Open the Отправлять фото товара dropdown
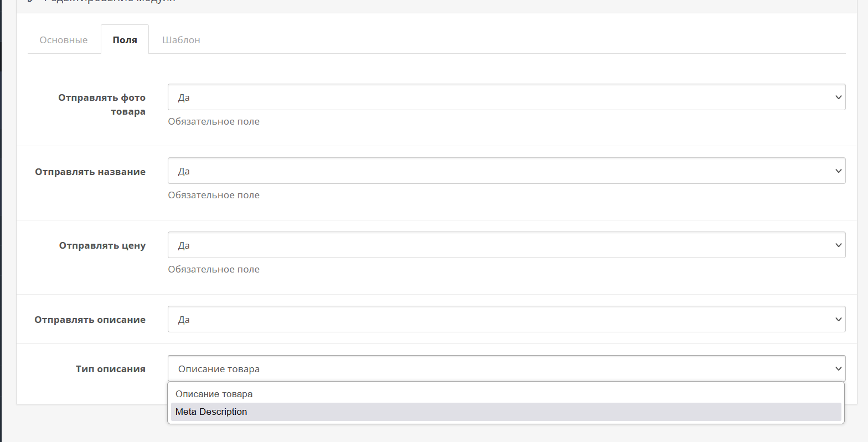The width and height of the screenshot is (868, 442). click(506, 97)
